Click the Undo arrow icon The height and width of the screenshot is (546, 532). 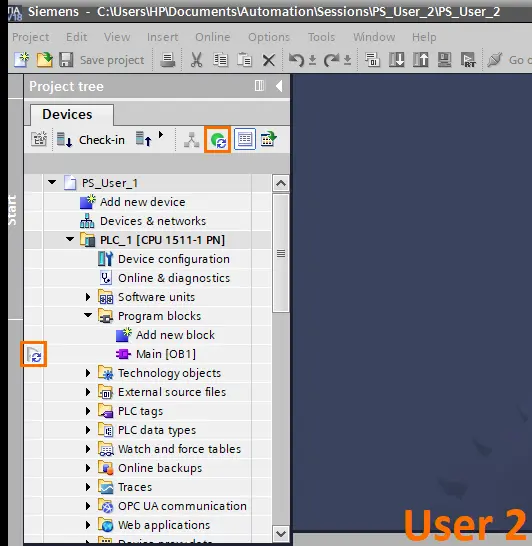[296, 60]
